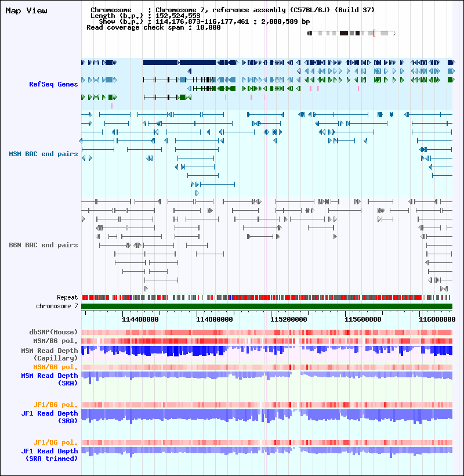Image resolution: width=464 pixels, height=476 pixels.
Task: Select the B6N BAC end pairs label
Action: click(43, 245)
